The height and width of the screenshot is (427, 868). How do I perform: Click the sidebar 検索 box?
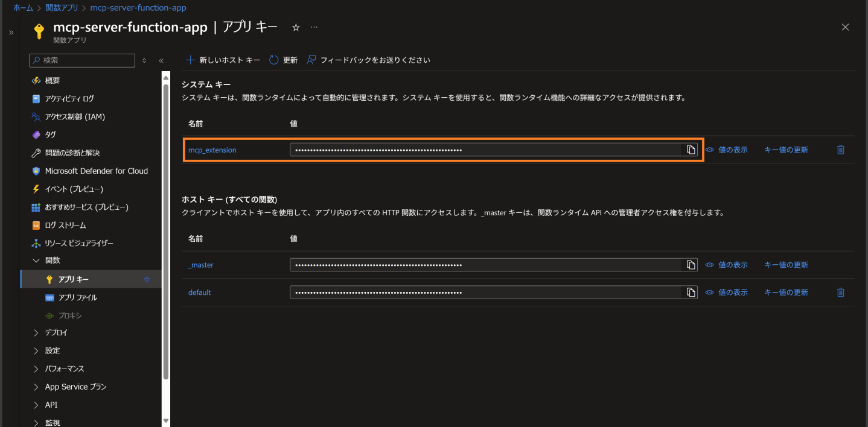click(x=82, y=60)
